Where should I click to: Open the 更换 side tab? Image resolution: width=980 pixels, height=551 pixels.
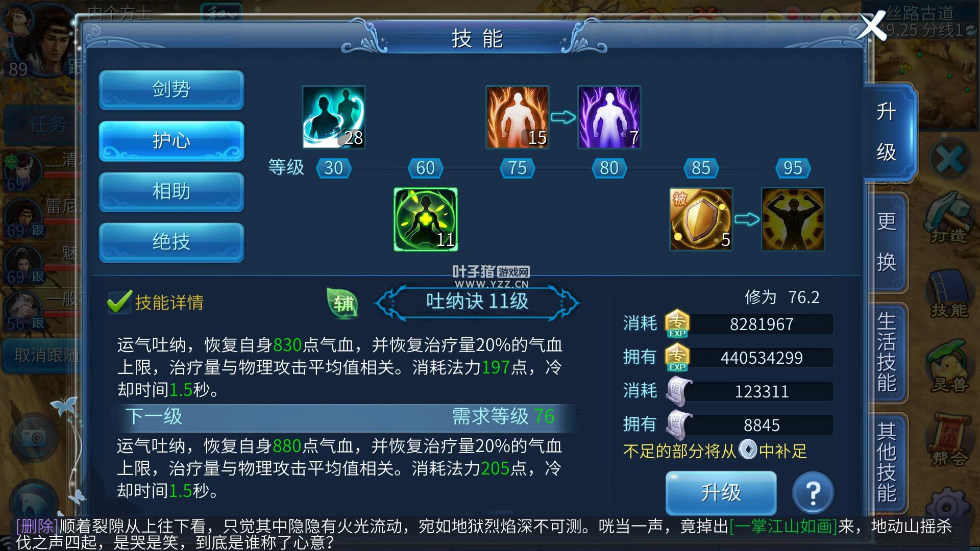[x=887, y=242]
